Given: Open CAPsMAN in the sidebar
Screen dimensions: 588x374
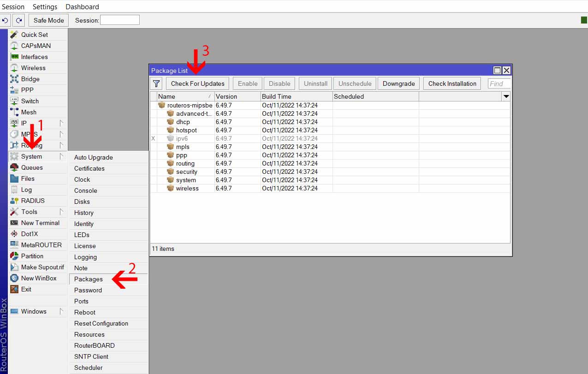Looking at the screenshot, I should (x=36, y=46).
